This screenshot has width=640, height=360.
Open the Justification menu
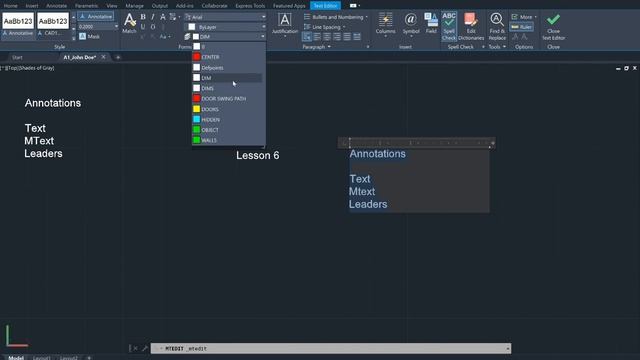tap(284, 24)
